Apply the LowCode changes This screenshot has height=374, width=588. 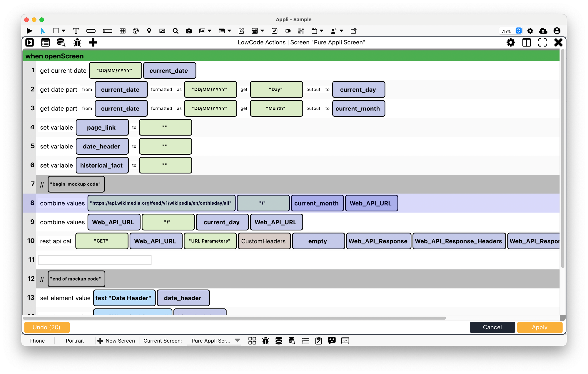pyautogui.click(x=539, y=327)
